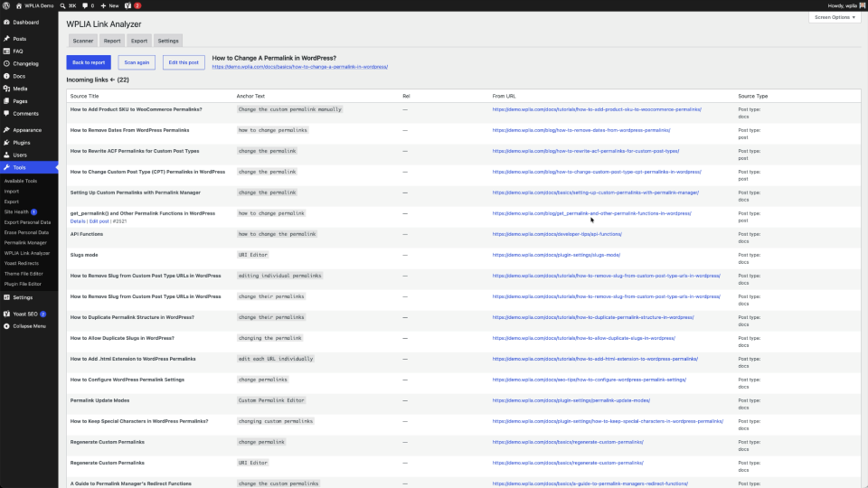Click the Back to report button

tap(89, 62)
